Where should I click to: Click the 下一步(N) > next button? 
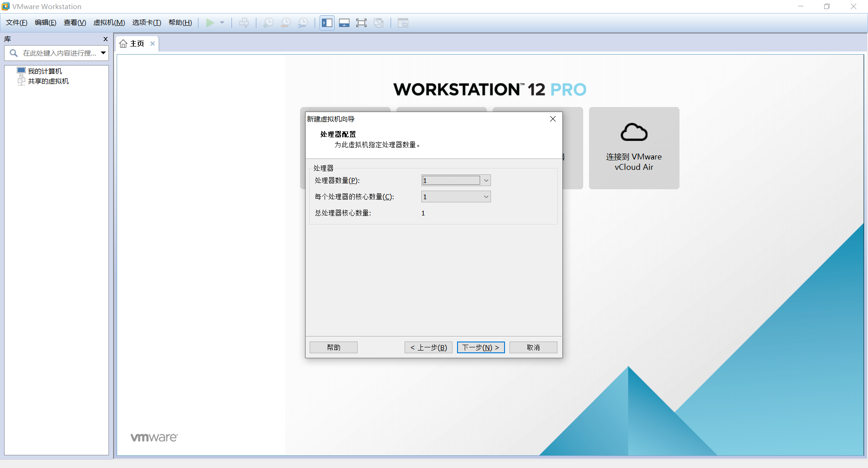481,347
